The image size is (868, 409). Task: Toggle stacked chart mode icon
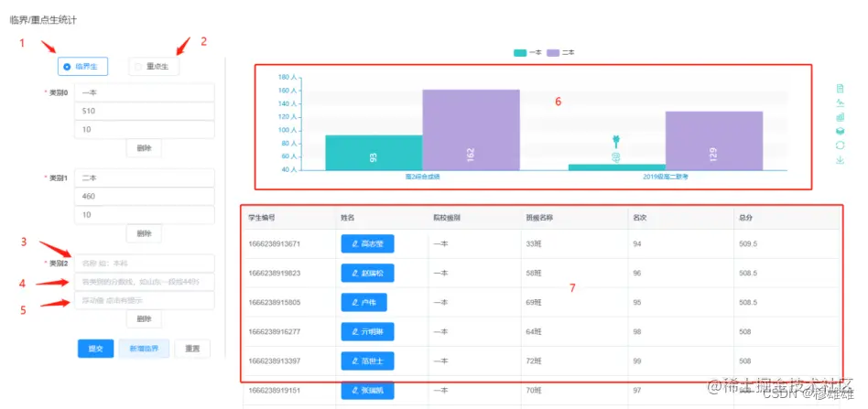(x=840, y=131)
